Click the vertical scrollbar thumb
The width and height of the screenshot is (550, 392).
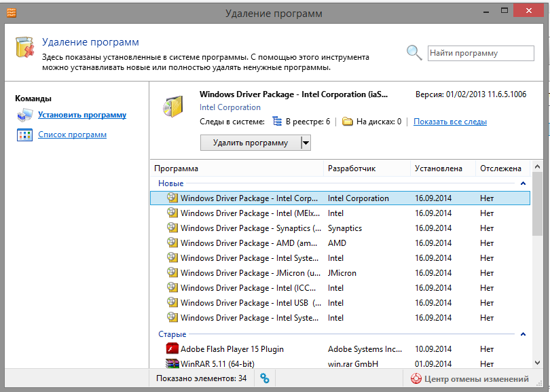point(537,204)
